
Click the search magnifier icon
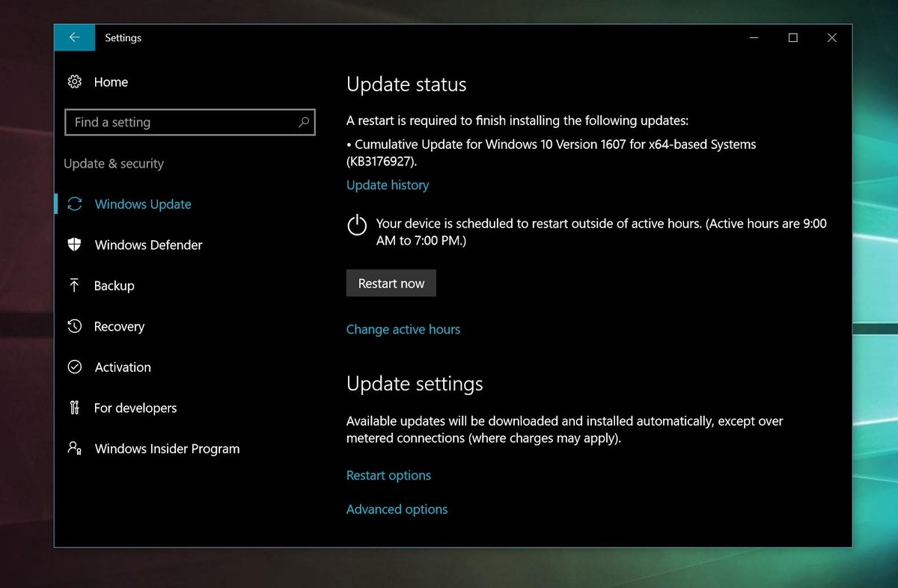304,122
